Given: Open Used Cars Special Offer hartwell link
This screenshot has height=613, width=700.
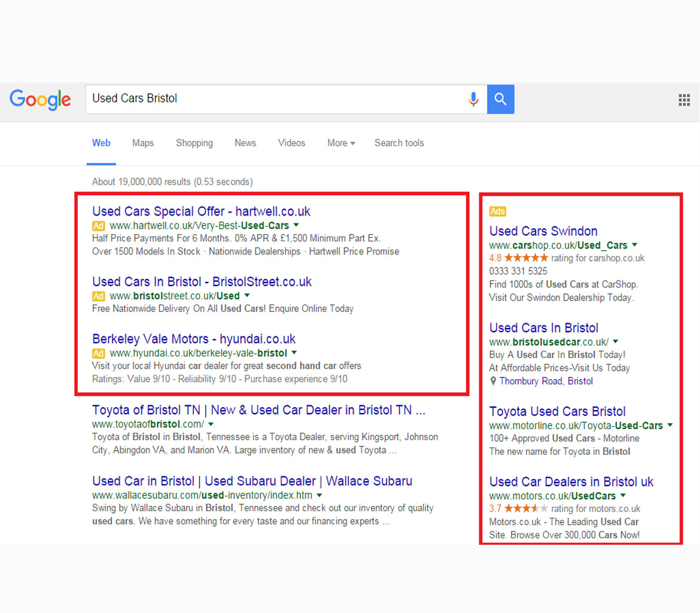Looking at the screenshot, I should coord(201,211).
